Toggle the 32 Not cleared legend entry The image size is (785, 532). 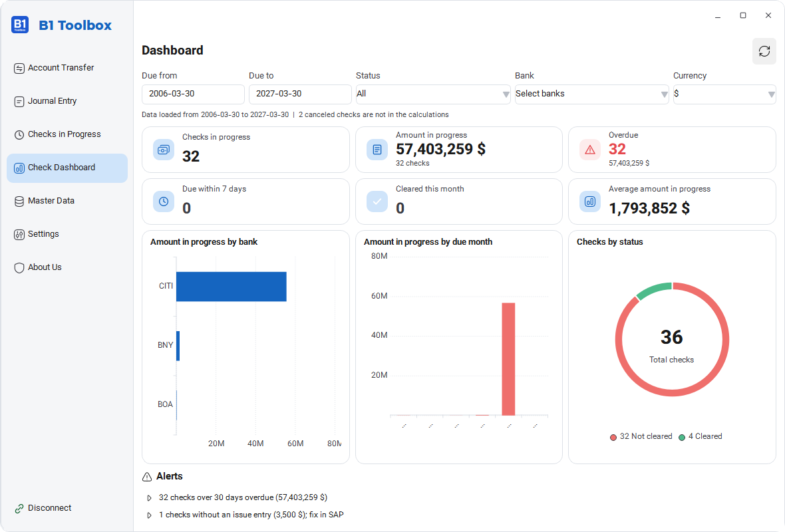(x=641, y=436)
